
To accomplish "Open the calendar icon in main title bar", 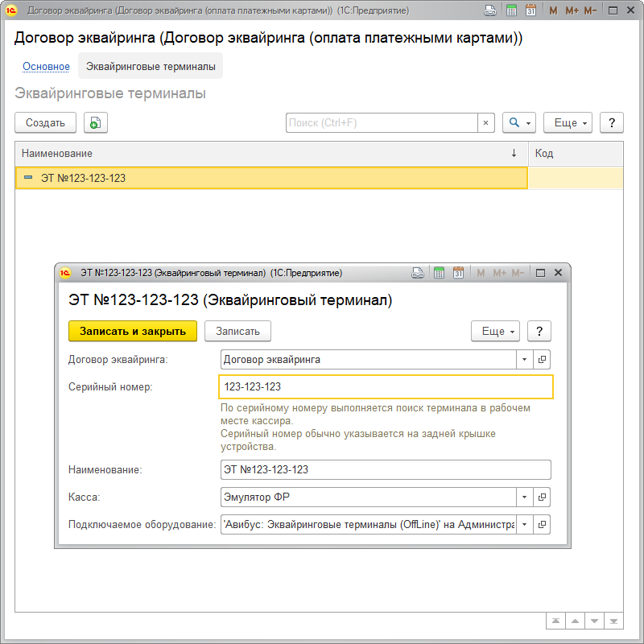I will tap(530, 11).
